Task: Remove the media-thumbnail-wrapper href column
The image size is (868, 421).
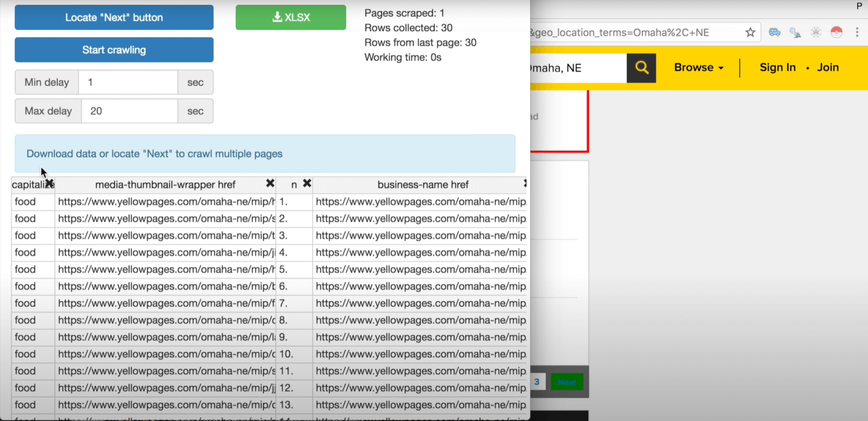Action: [x=270, y=184]
